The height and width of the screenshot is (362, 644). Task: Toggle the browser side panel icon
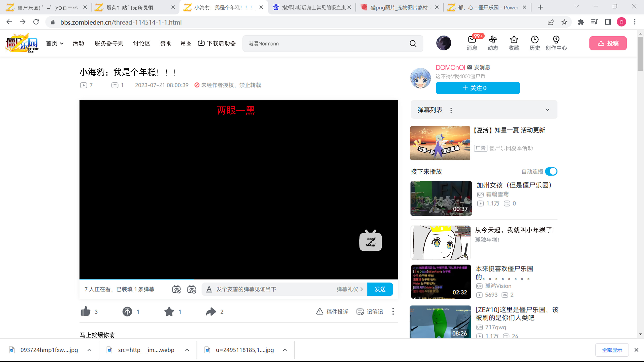[x=608, y=22]
